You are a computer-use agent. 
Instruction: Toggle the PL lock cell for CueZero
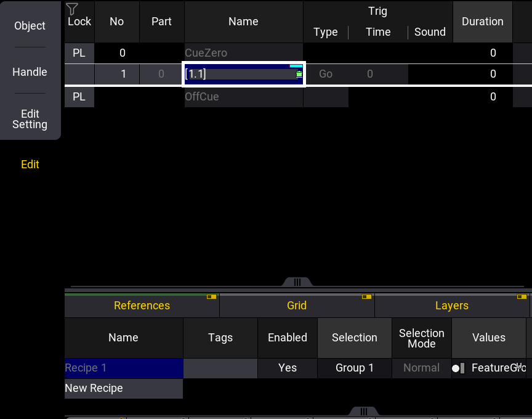(79, 53)
